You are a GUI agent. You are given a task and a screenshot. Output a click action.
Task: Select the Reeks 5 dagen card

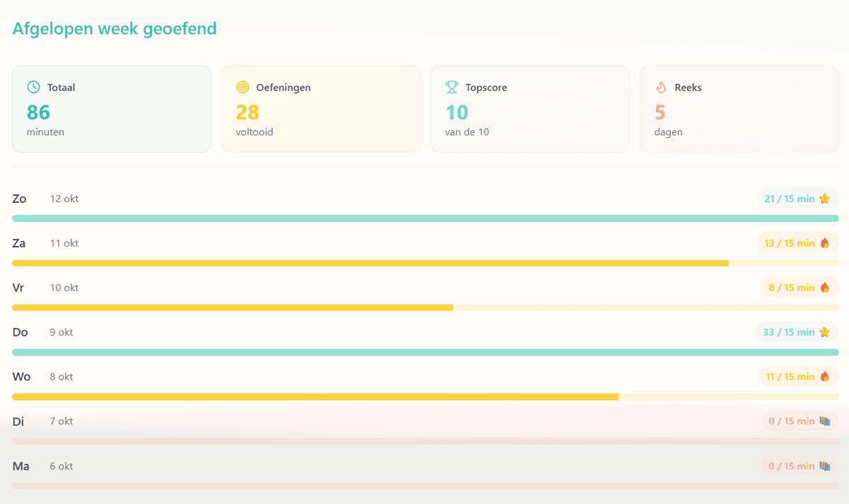click(x=739, y=109)
